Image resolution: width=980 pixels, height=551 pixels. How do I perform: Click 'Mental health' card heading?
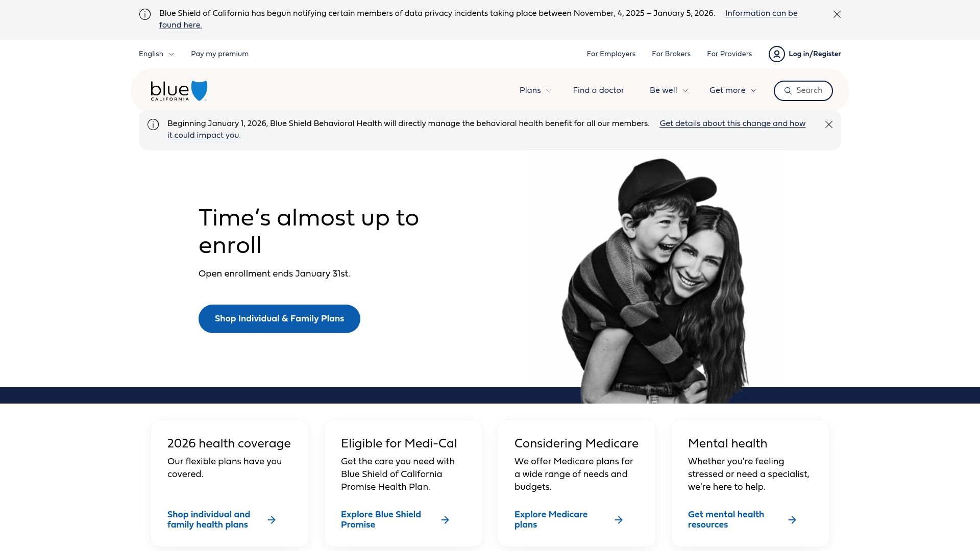(727, 443)
